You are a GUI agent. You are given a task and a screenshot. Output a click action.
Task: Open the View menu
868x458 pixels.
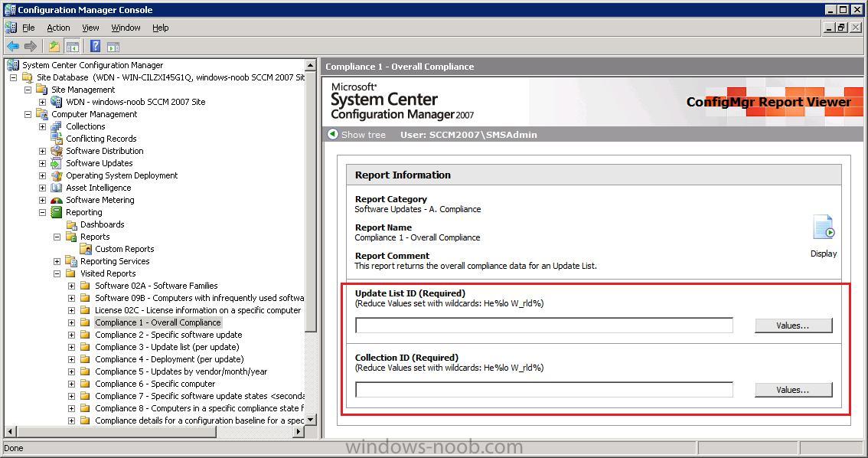[90, 28]
